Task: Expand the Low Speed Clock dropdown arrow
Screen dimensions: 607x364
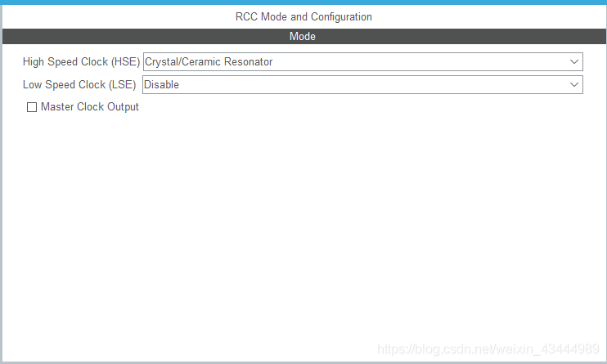Action: click(574, 85)
